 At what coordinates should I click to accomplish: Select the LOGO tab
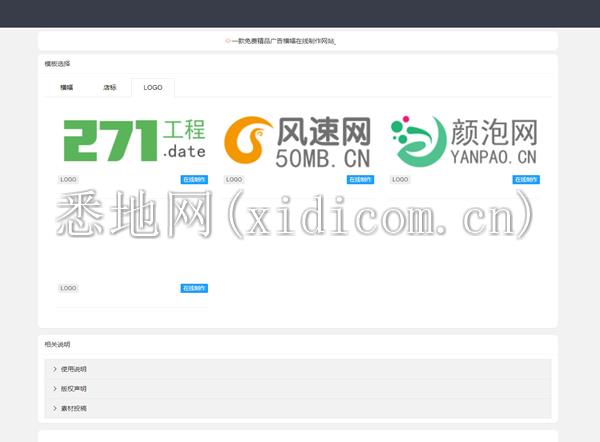[153, 88]
